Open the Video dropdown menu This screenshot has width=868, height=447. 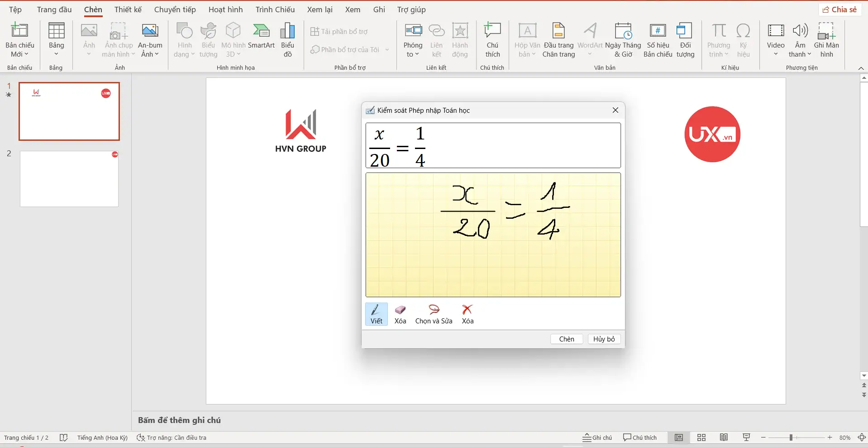(775, 54)
